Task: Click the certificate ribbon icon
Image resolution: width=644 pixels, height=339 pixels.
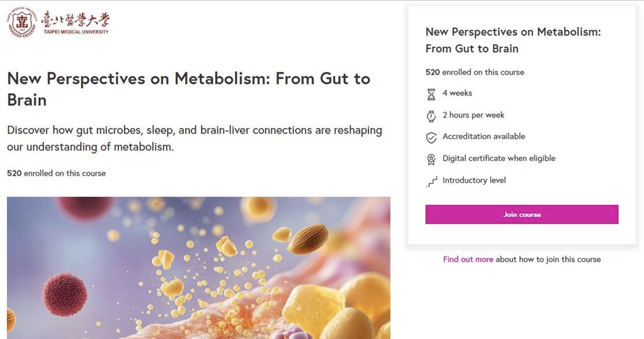Action: click(431, 159)
